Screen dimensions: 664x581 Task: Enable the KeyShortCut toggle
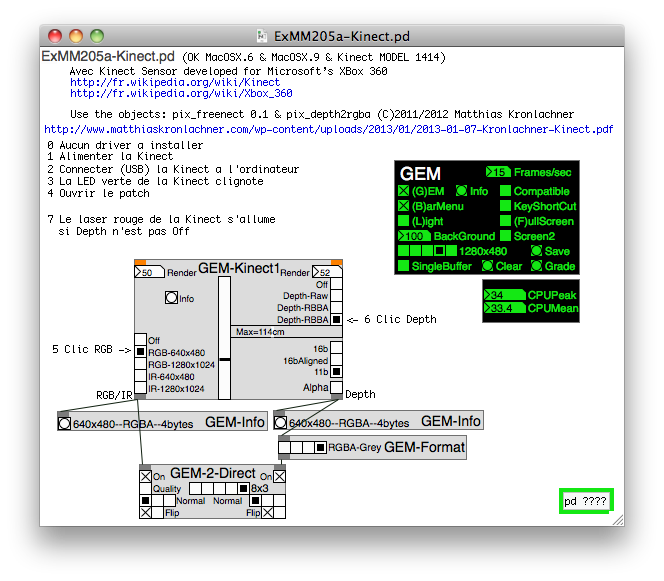click(x=505, y=206)
